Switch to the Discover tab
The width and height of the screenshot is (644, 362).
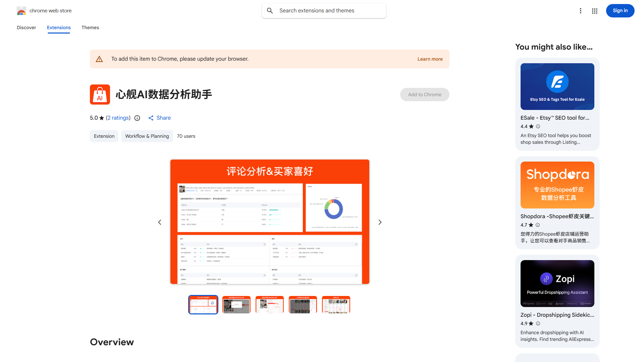click(x=26, y=27)
